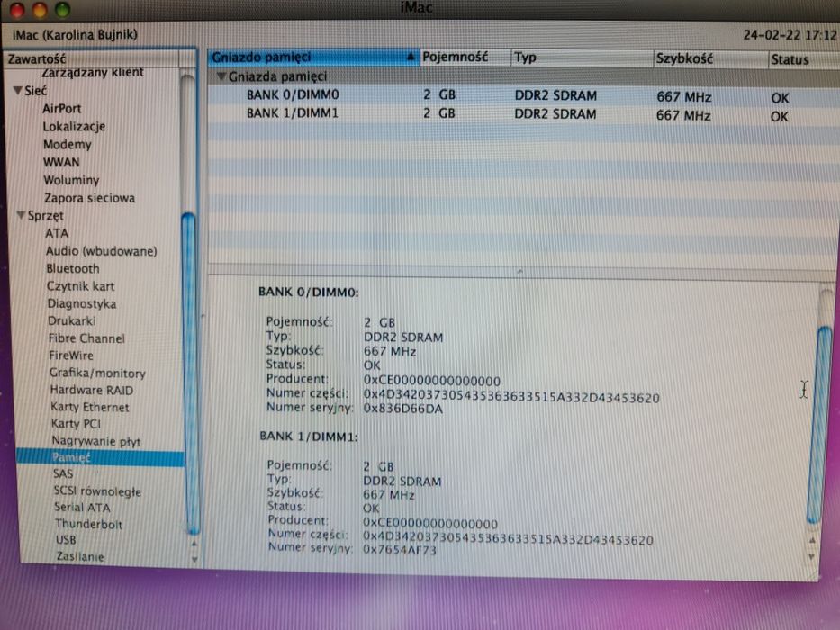Click the sidebar scrollbar thumb
This screenshot has width=840, height=630.
190,373
